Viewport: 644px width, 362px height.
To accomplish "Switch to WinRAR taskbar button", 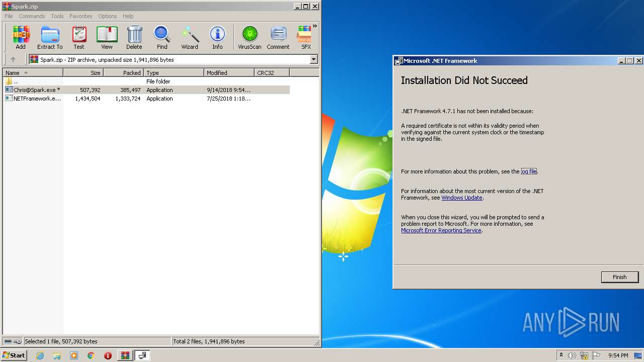I will pos(125,355).
